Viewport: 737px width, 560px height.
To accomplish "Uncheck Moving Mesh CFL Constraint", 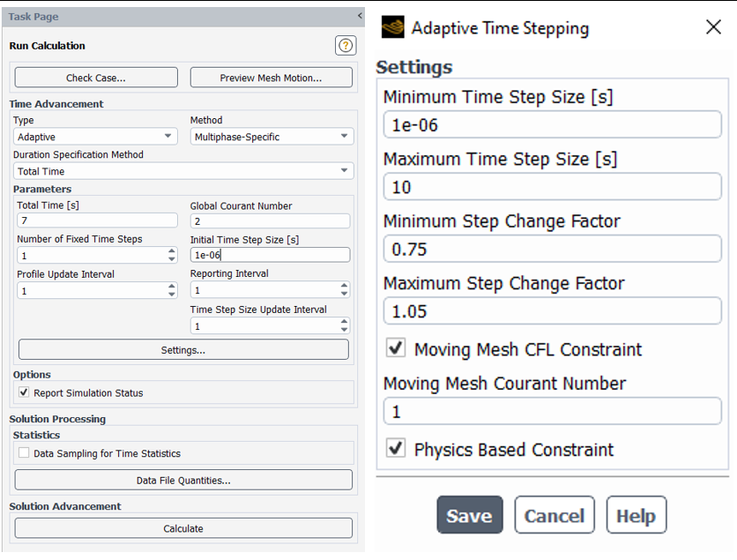I will click(395, 348).
